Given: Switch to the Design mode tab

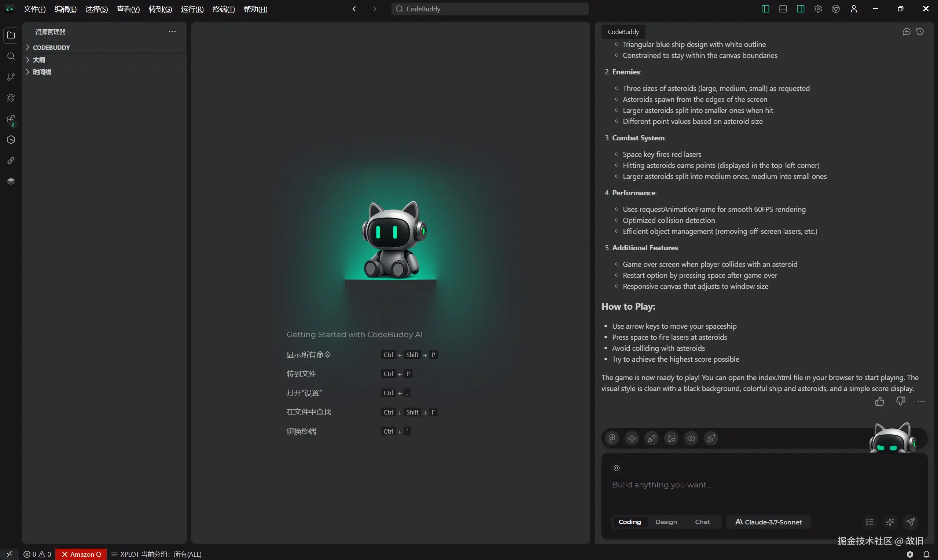Looking at the screenshot, I should (x=666, y=522).
